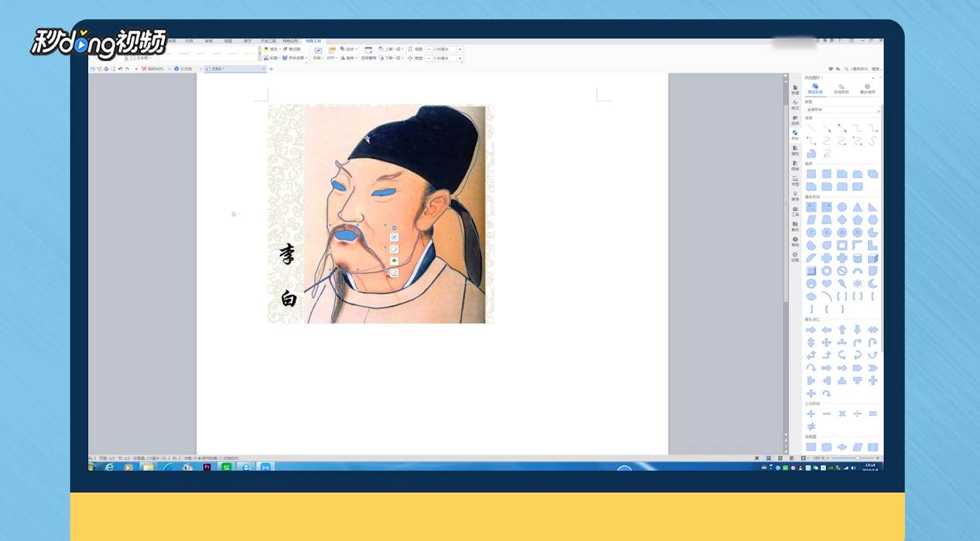Viewport: 980px width, 541px height.
Task: Click the blue mustache shape on portrait
Action: click(x=346, y=233)
